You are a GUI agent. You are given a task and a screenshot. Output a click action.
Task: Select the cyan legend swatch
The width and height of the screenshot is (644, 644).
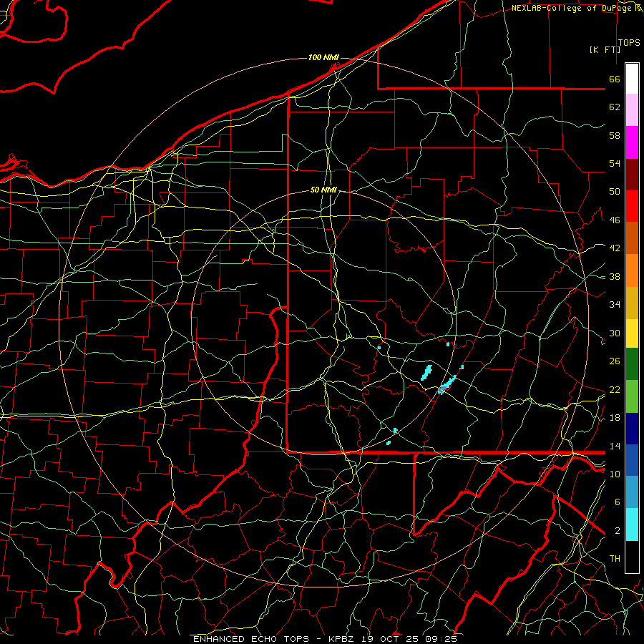point(632,525)
